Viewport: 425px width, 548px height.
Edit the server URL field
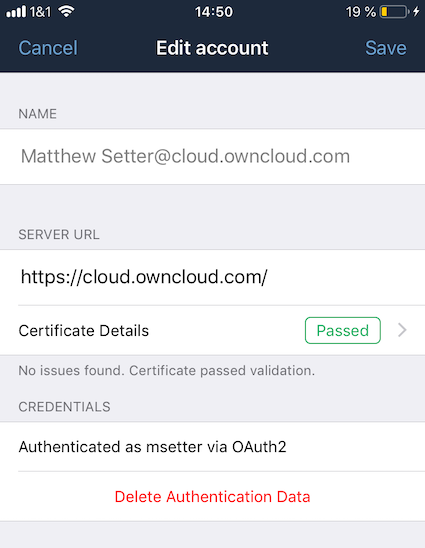(212, 277)
